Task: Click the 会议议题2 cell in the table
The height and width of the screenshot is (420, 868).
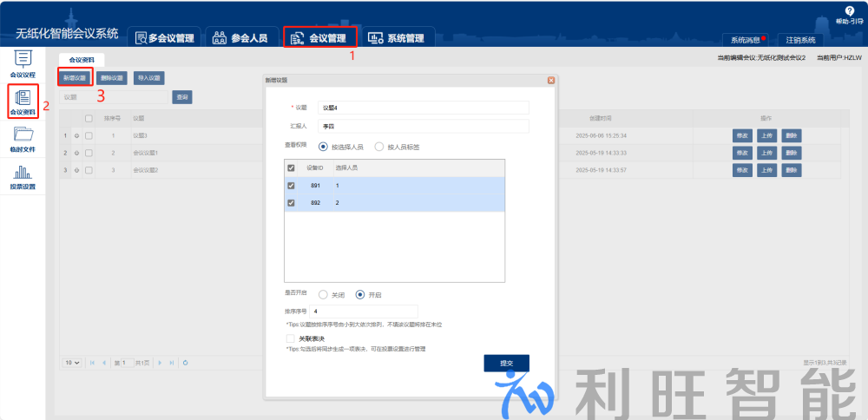Action: [x=146, y=170]
